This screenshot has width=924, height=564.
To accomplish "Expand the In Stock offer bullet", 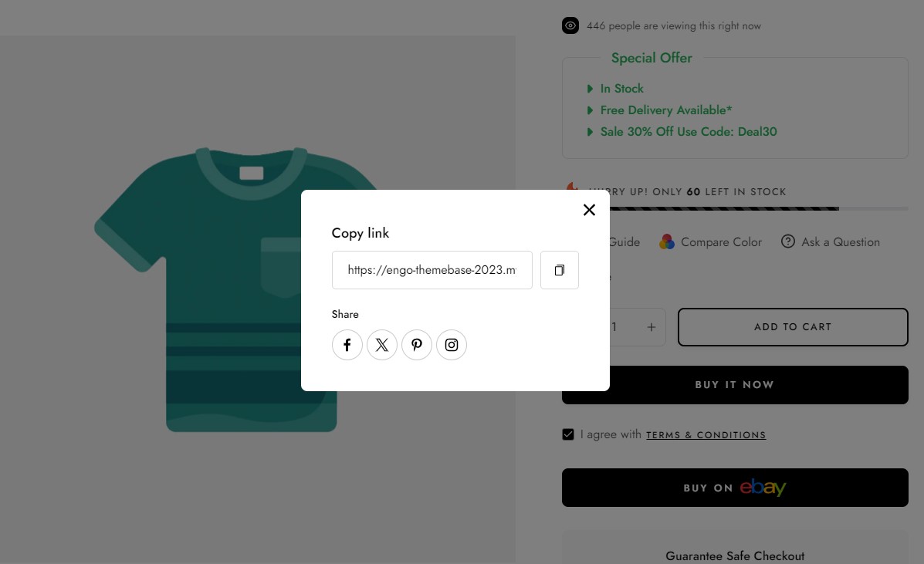I will click(x=589, y=88).
